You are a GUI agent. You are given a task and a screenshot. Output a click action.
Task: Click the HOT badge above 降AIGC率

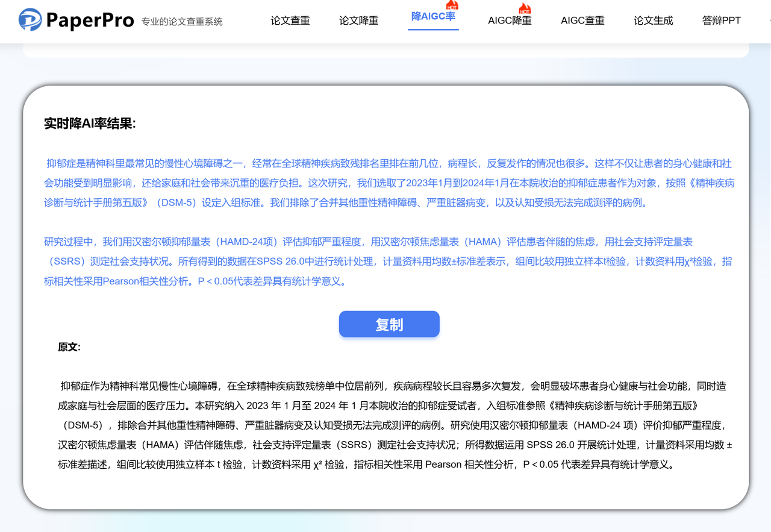(x=452, y=5)
